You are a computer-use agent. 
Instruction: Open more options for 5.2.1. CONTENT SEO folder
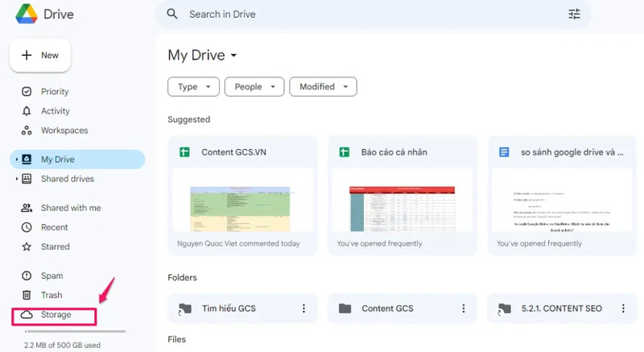pos(622,309)
